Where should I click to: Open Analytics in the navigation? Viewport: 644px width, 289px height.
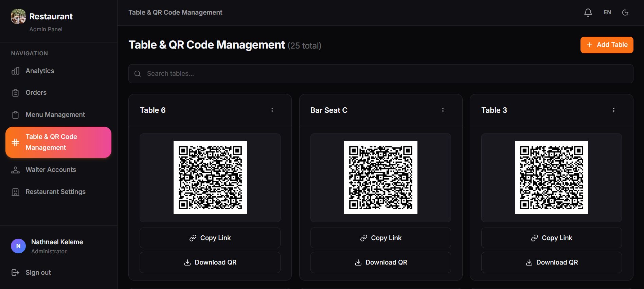58,71
